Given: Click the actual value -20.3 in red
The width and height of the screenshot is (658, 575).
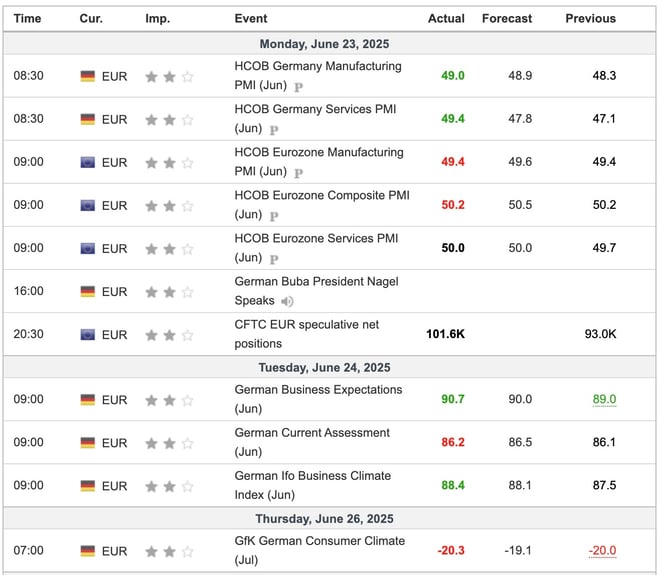Looking at the screenshot, I should tap(451, 550).
